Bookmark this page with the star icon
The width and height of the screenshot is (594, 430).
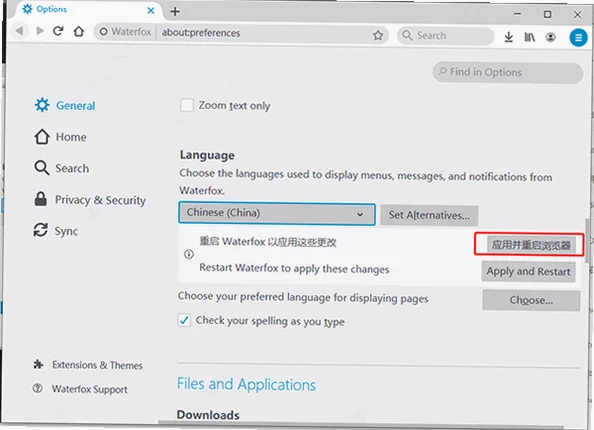point(378,35)
